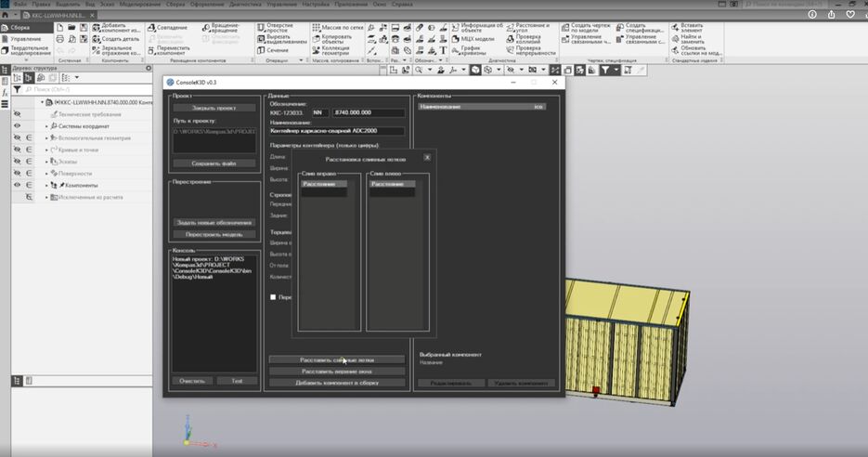Open the Моделирование menu

[x=138, y=4]
